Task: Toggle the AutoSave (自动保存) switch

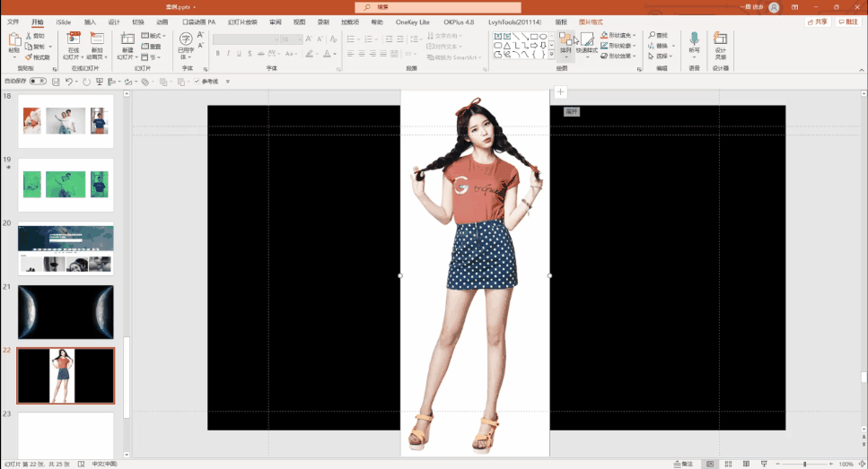Action: coord(38,82)
